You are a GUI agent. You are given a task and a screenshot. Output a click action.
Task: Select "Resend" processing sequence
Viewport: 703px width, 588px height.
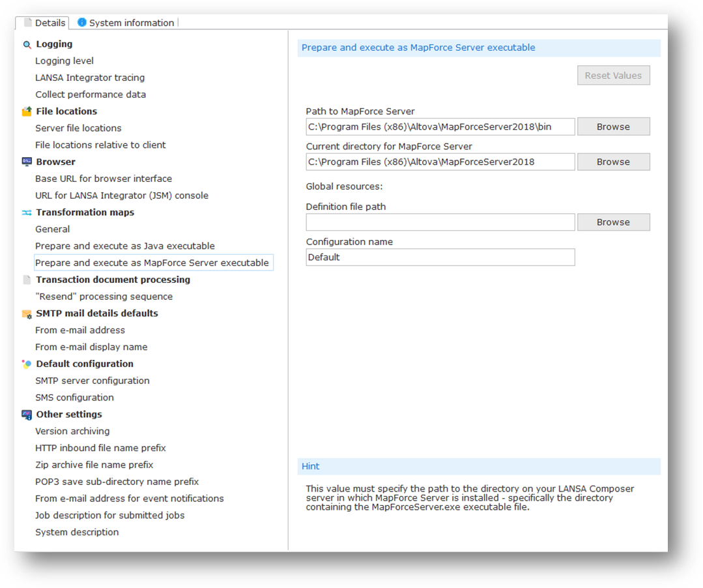click(x=104, y=297)
